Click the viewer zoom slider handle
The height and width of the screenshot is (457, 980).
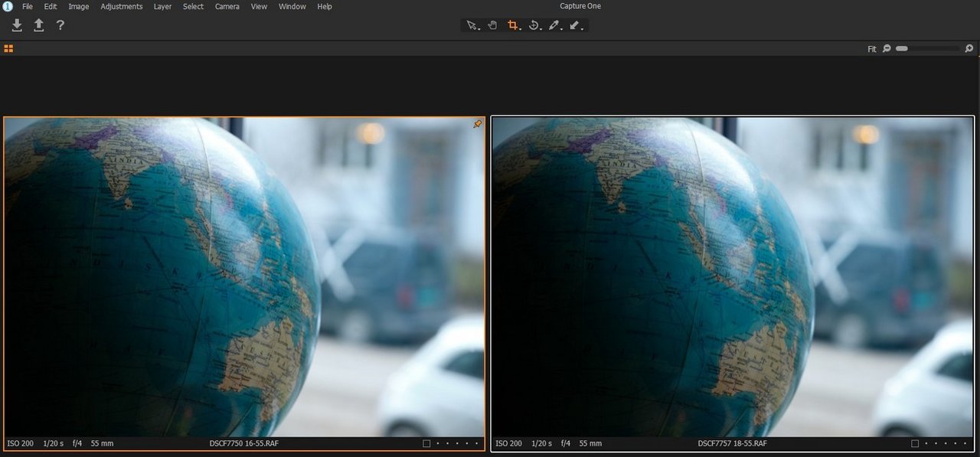(x=902, y=48)
